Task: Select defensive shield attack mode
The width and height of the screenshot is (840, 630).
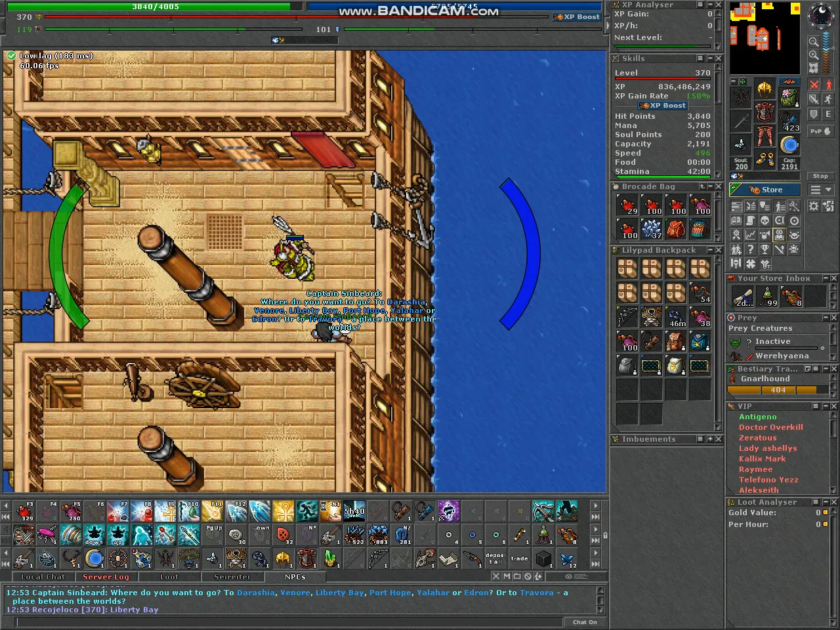Action: tap(814, 114)
